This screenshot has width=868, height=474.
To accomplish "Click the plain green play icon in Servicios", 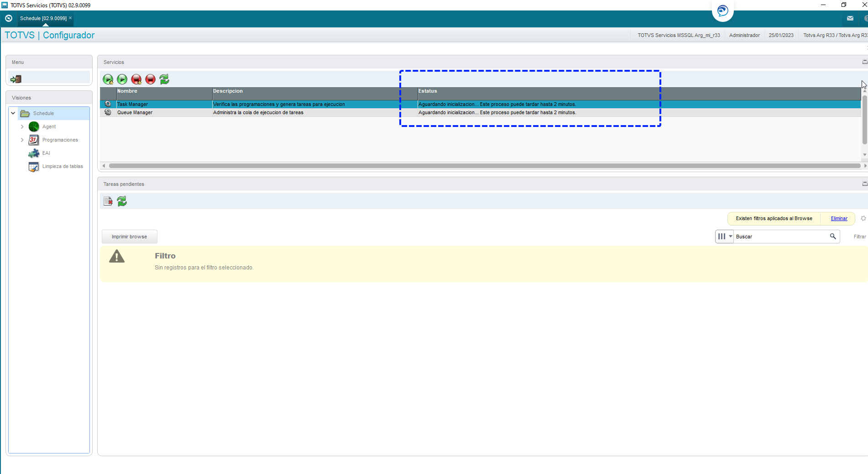I will point(122,79).
